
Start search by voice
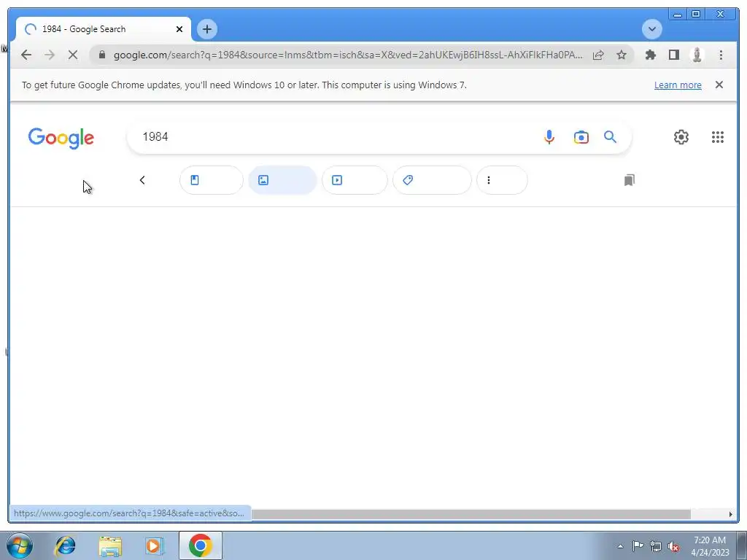549,137
